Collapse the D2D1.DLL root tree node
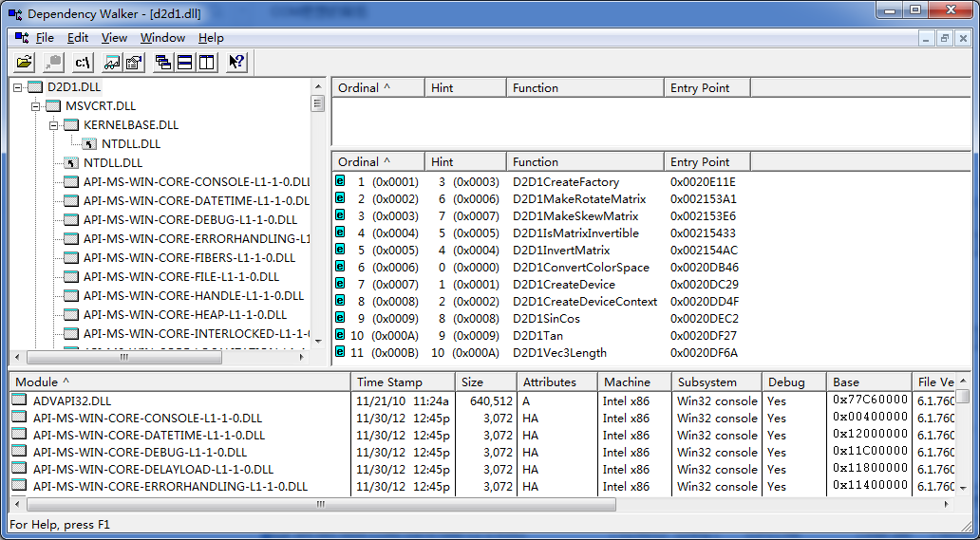The height and width of the screenshot is (540, 980). 17,87
